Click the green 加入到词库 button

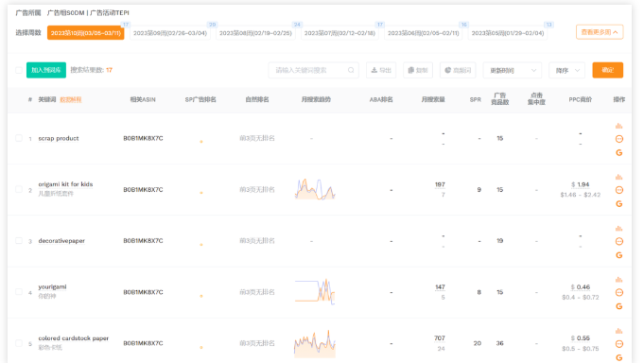click(x=46, y=70)
